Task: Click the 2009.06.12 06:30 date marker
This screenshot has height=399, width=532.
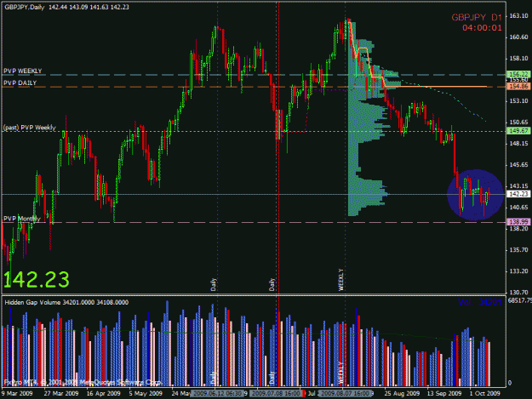Action: [x=217, y=394]
